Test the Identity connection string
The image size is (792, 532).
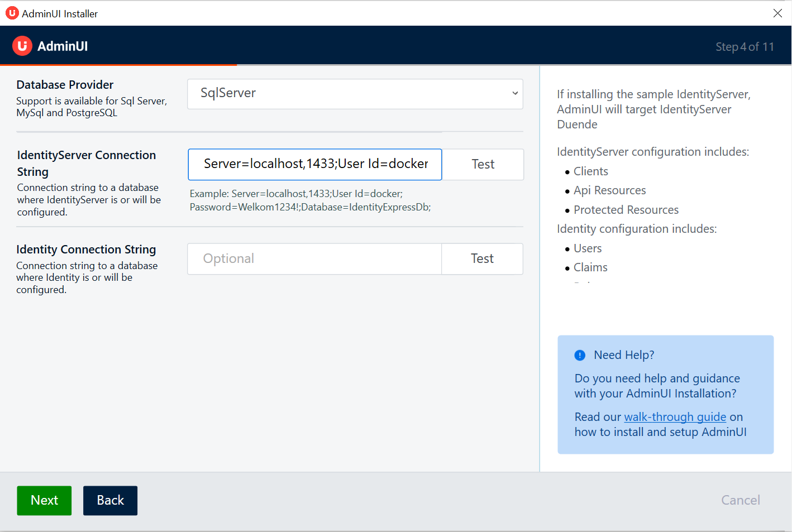point(482,258)
